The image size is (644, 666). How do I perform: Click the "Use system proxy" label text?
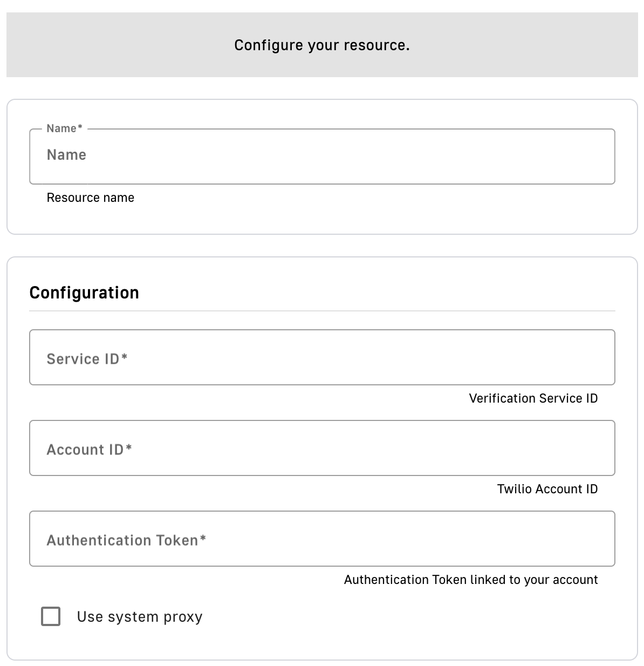pyautogui.click(x=140, y=617)
